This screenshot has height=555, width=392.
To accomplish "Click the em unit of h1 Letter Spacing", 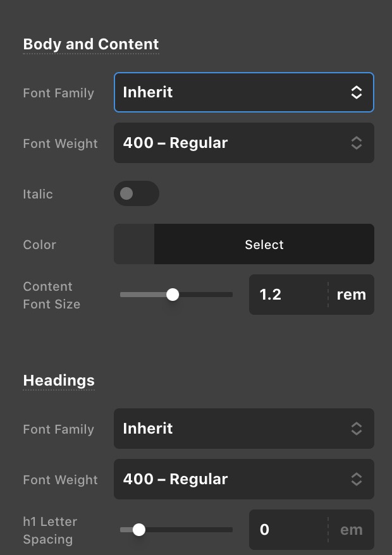I will click(352, 530).
